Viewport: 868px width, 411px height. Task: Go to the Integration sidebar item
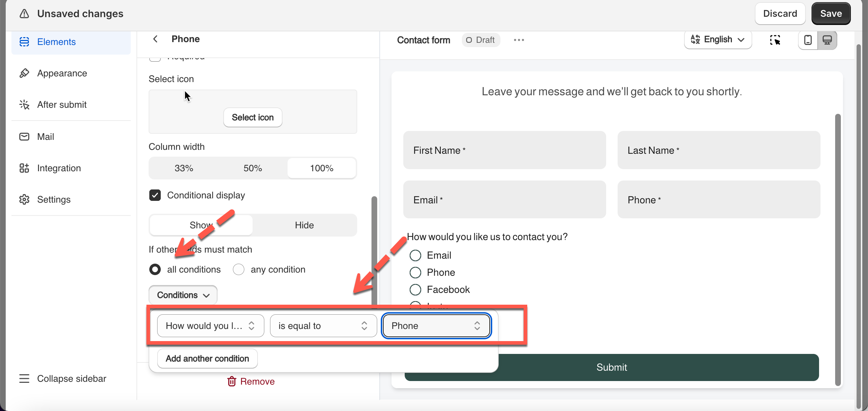coord(59,168)
